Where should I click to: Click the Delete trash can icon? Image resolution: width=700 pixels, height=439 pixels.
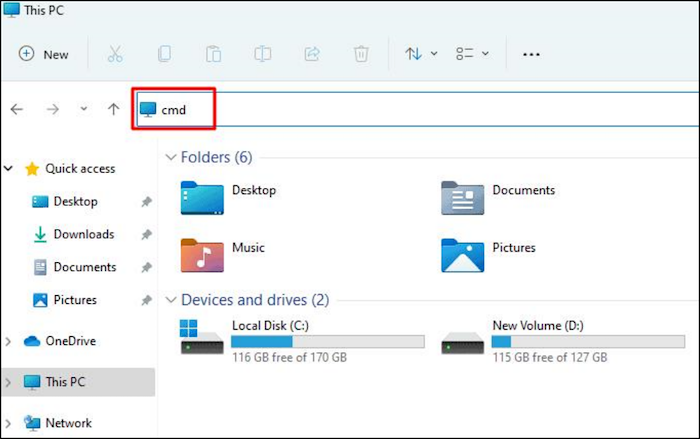pyautogui.click(x=361, y=54)
